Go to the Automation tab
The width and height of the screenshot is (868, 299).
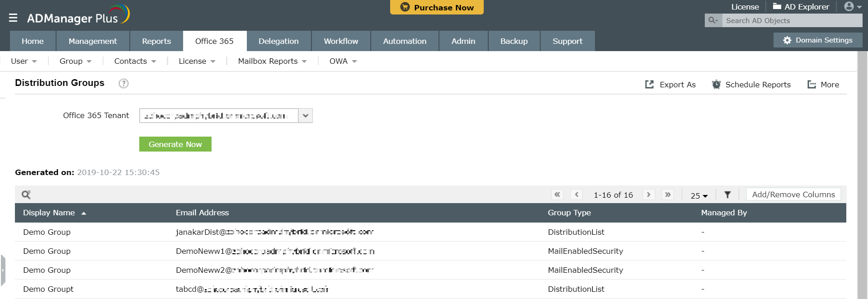click(405, 41)
